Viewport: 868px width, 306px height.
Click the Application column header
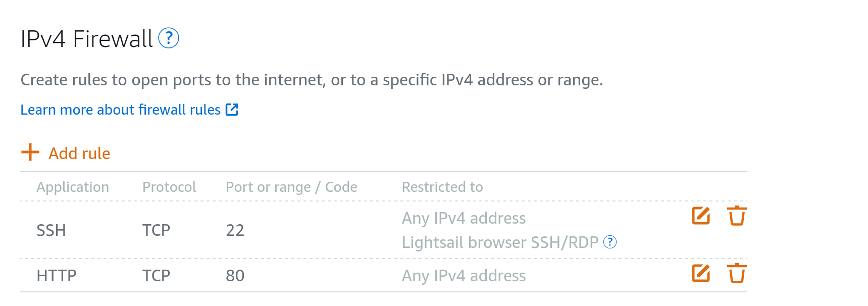tap(73, 187)
